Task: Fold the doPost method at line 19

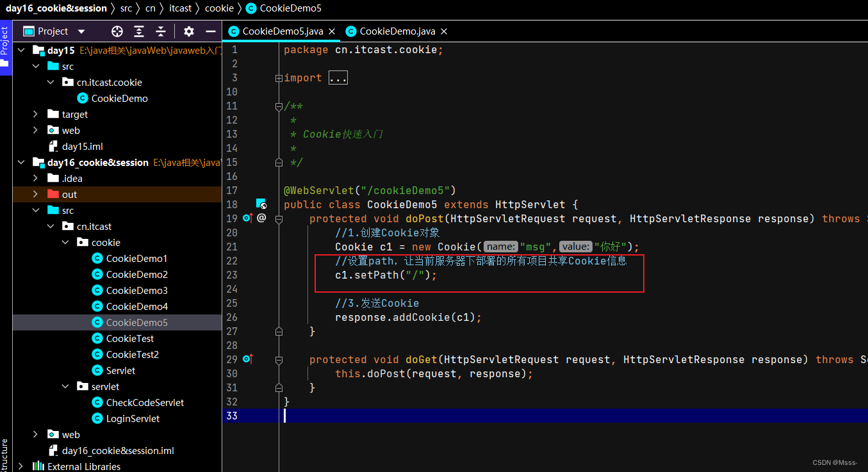Action: [279, 219]
